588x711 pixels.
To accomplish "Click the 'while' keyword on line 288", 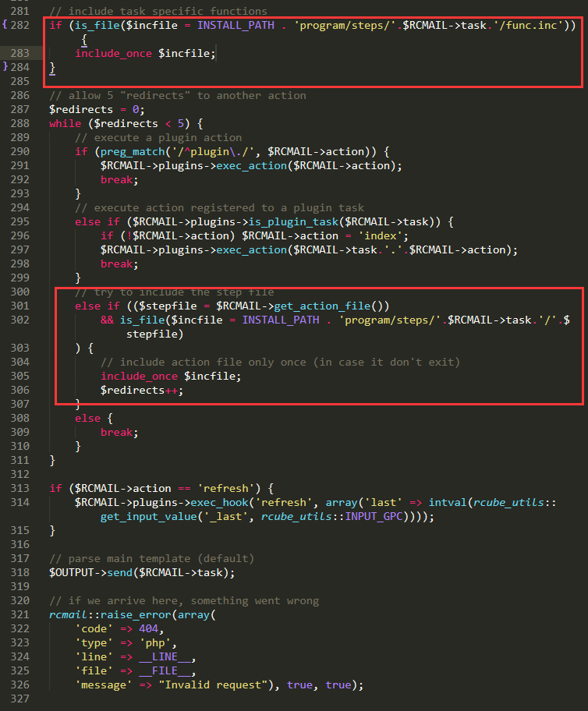I will click(x=66, y=123).
